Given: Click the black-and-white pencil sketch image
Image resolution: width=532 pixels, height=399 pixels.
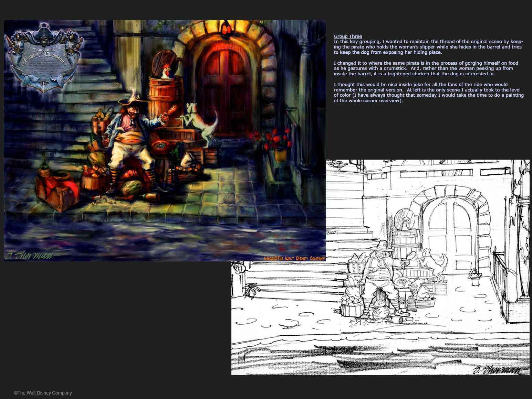Looking at the screenshot, I should click(380, 267).
